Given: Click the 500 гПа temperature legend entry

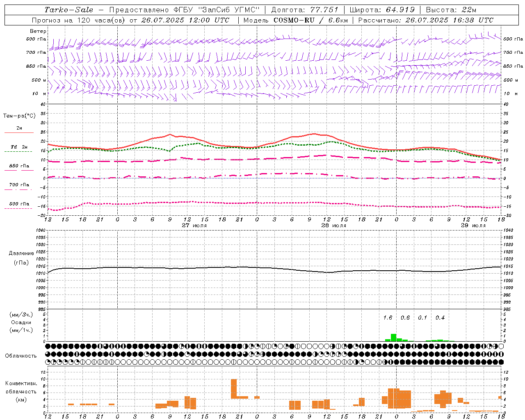Looking at the screenshot, I should (19, 204).
